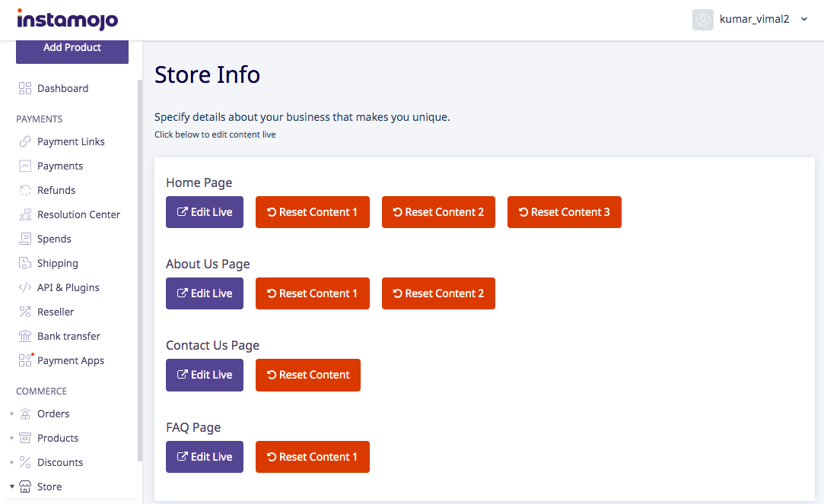
Task: Expand the Products tree
Action: coord(11,438)
